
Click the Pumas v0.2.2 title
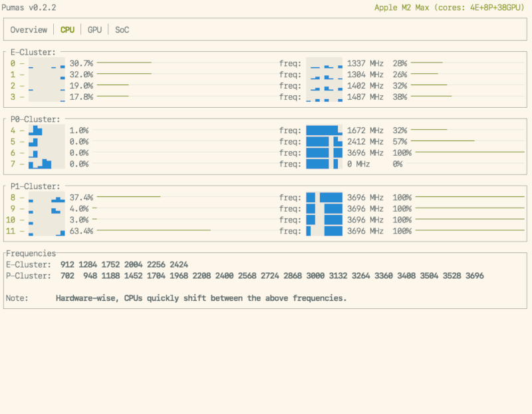[30, 8]
